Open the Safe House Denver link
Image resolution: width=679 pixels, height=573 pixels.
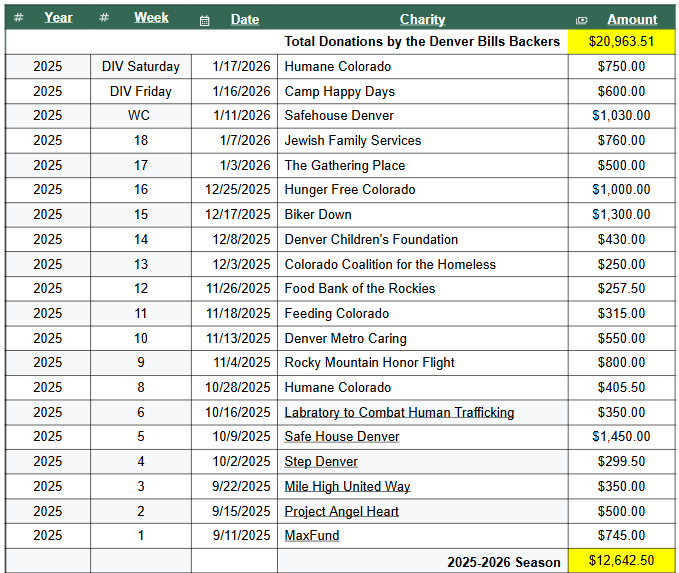pyautogui.click(x=342, y=437)
